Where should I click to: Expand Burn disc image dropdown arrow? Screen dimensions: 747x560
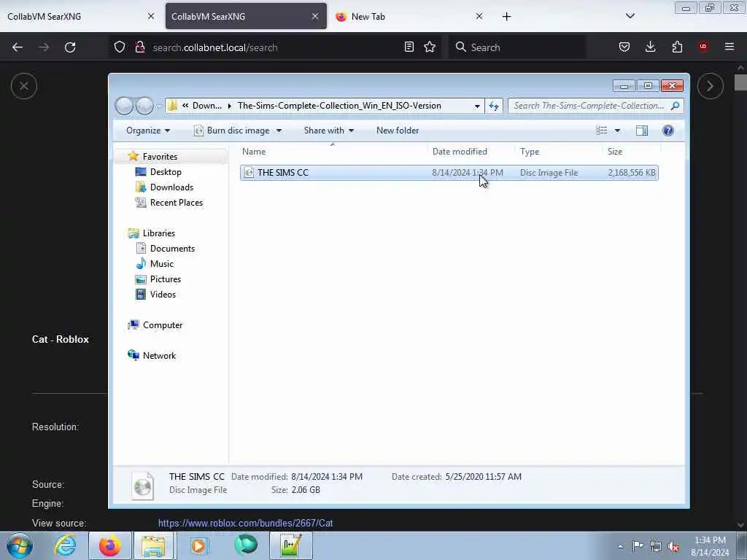tap(279, 131)
